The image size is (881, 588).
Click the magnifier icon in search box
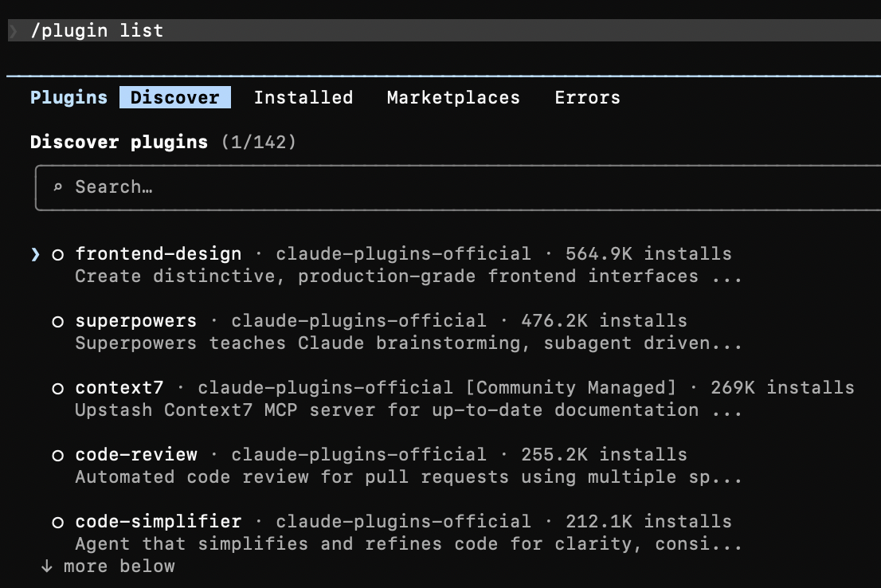(x=57, y=187)
